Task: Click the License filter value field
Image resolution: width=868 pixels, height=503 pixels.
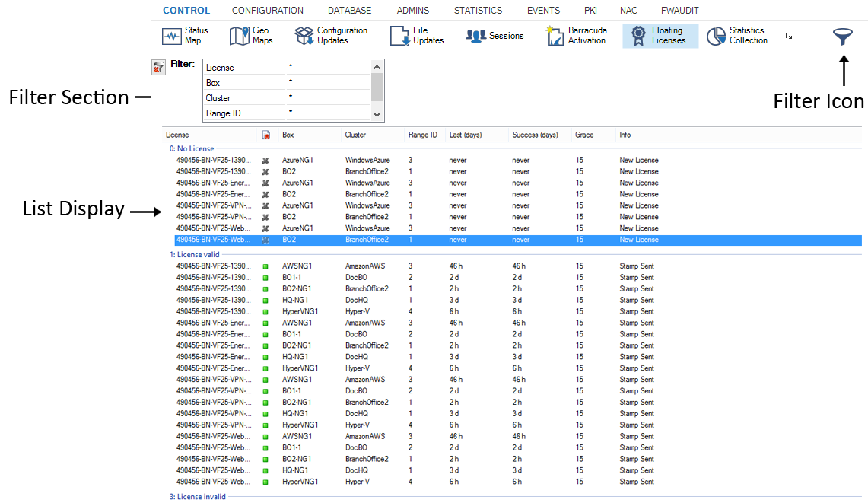Action: 329,67
